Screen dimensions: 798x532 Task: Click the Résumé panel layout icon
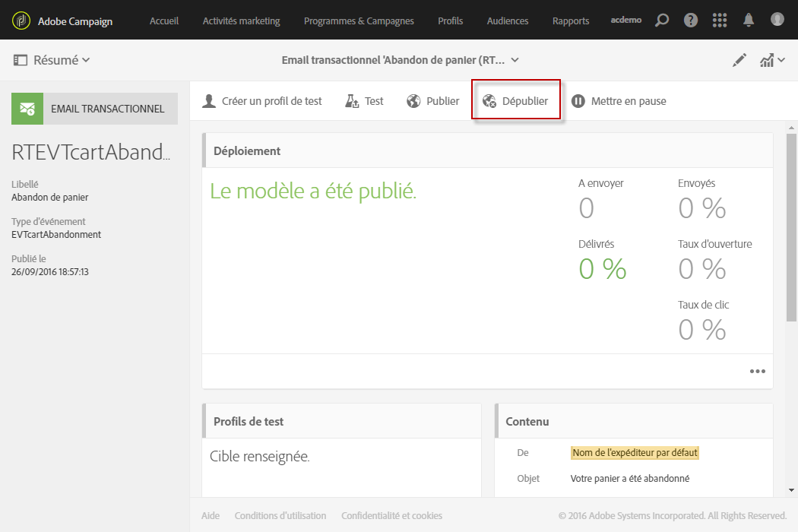21,60
